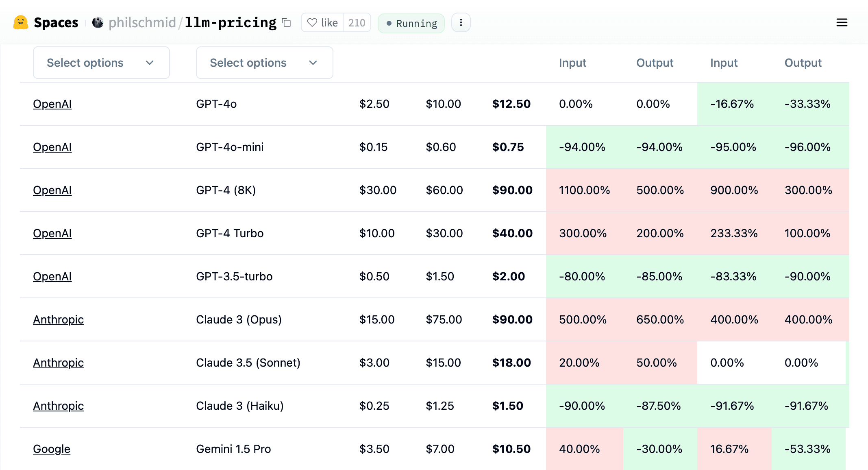Click the $30.00 input price for GPT-4 (8K)
868x470 pixels.
coord(378,190)
